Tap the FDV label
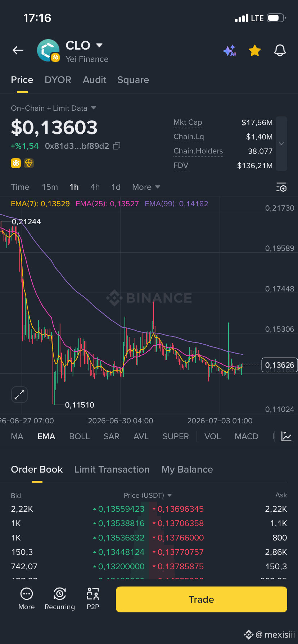The width and height of the screenshot is (298, 644). [181, 165]
